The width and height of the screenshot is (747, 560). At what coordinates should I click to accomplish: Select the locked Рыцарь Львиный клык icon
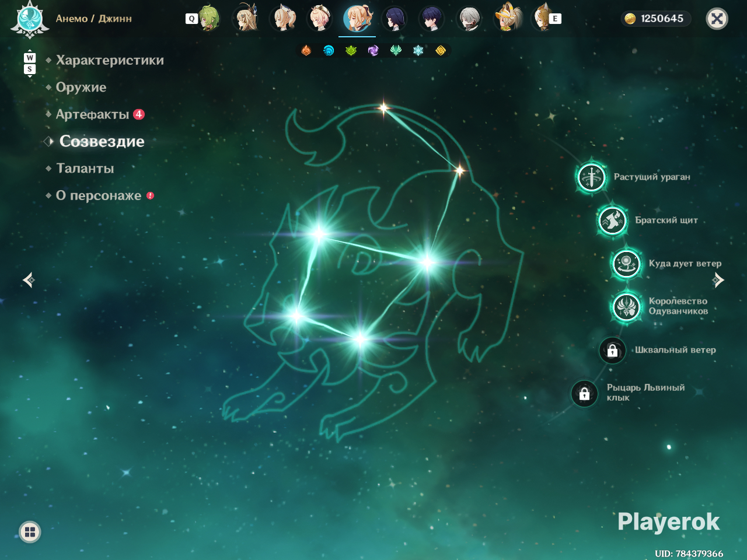click(x=584, y=394)
